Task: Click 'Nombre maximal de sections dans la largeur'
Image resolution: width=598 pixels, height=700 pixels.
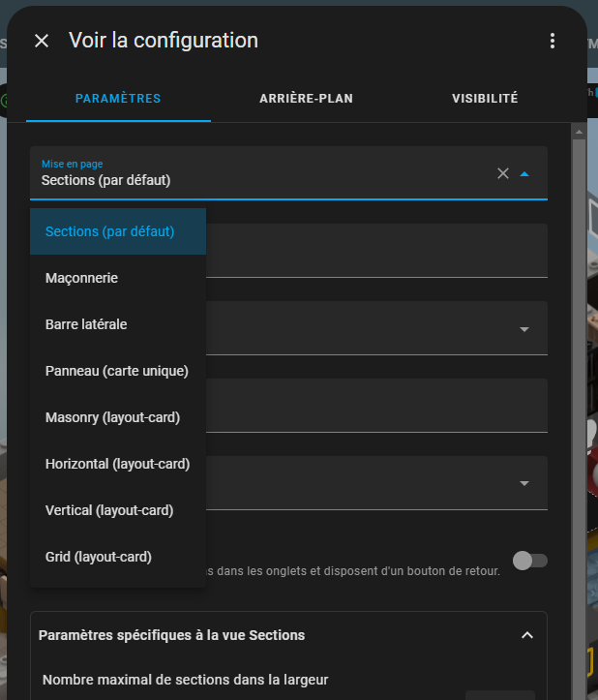Action: pos(185,680)
